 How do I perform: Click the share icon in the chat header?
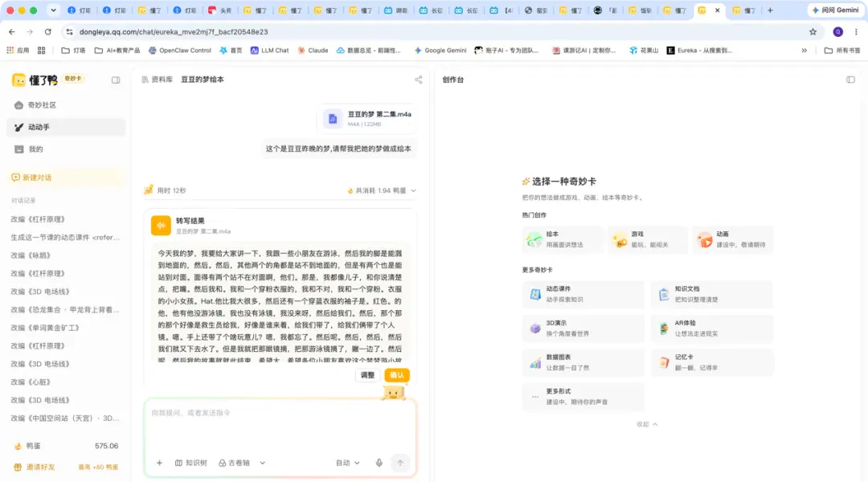point(419,80)
